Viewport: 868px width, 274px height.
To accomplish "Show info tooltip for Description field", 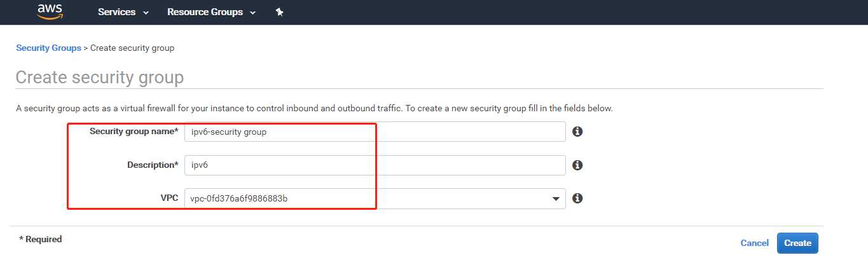I will pyautogui.click(x=577, y=165).
